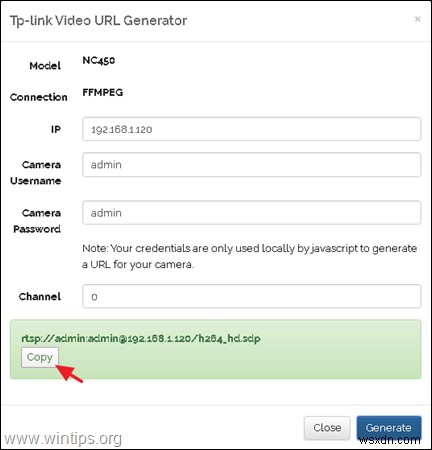Click the Camera Password label

[37, 221]
